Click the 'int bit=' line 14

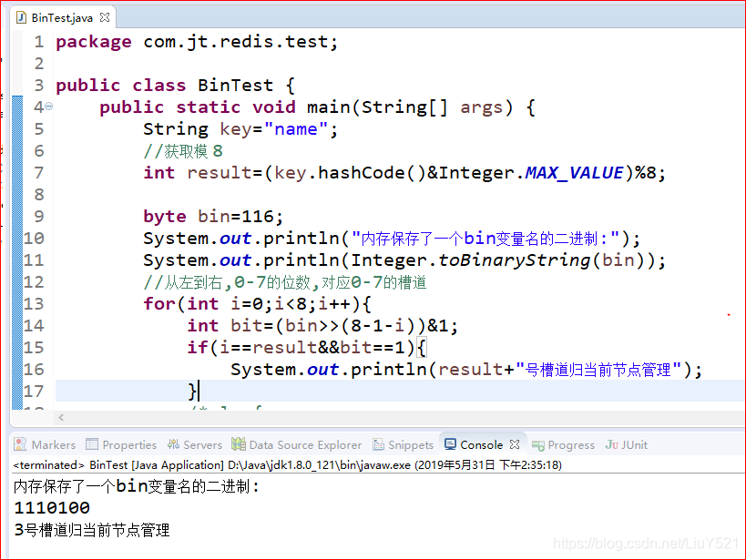(322, 325)
